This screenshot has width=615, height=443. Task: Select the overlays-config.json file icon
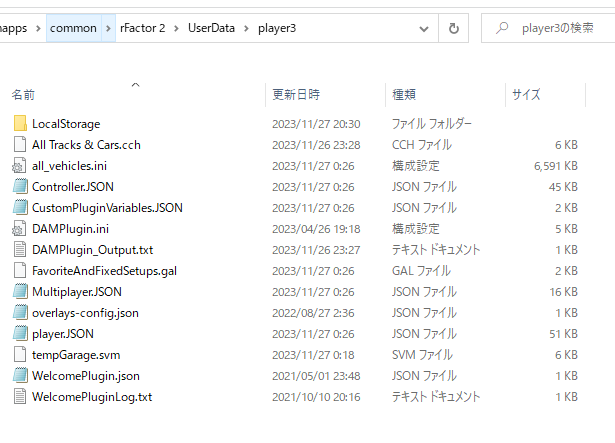point(20,313)
